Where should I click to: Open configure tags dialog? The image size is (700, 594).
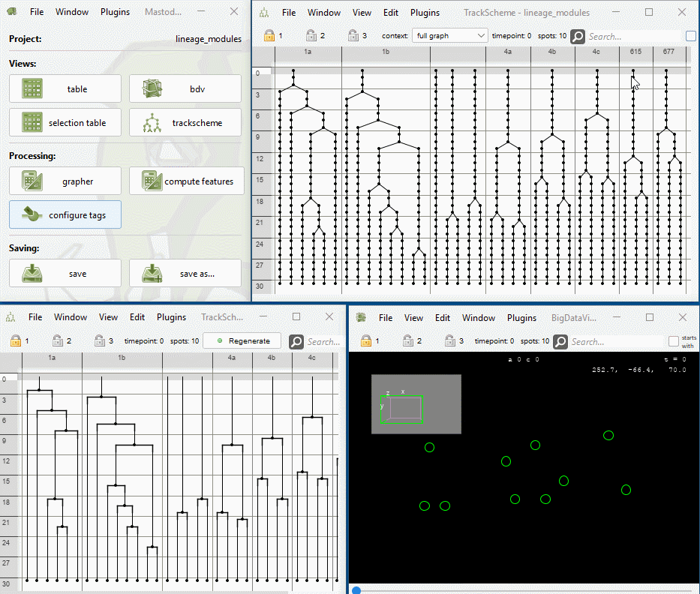click(x=65, y=214)
